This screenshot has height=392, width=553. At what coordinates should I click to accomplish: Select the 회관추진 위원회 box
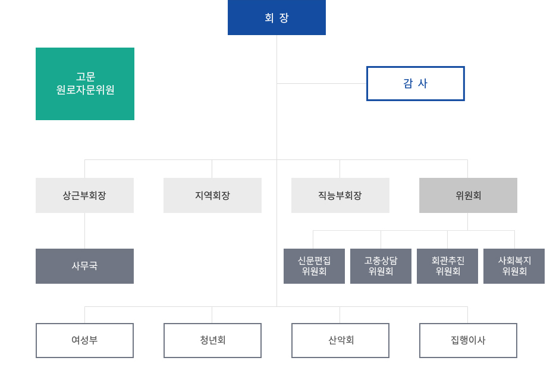[x=448, y=266]
